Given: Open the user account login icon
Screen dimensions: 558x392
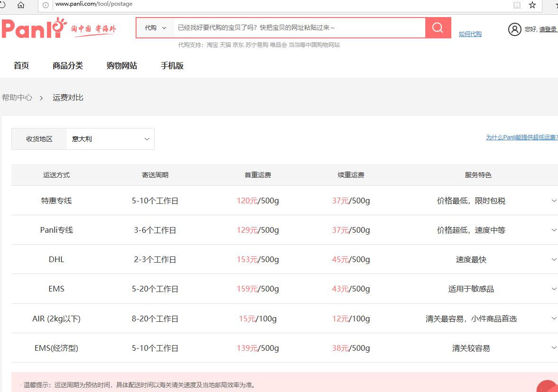Looking at the screenshot, I should [x=515, y=29].
